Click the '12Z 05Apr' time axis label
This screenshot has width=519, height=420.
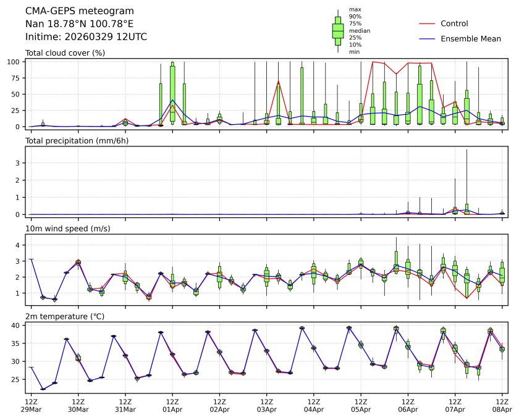pyautogui.click(x=361, y=405)
